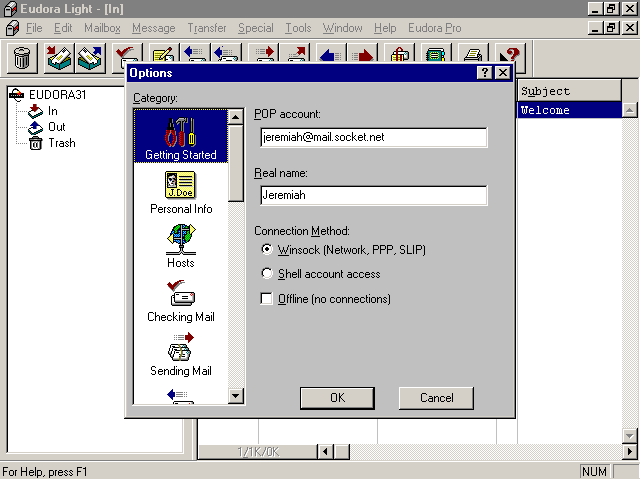640x480 pixels.
Task: Click the Category list scroll up arrow
Action: [x=236, y=117]
